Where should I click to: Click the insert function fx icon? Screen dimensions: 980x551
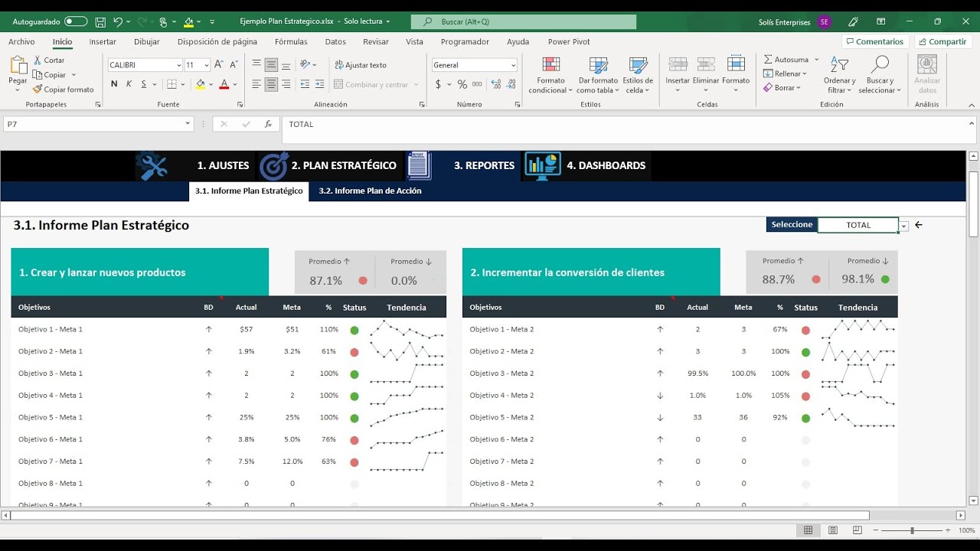point(268,124)
